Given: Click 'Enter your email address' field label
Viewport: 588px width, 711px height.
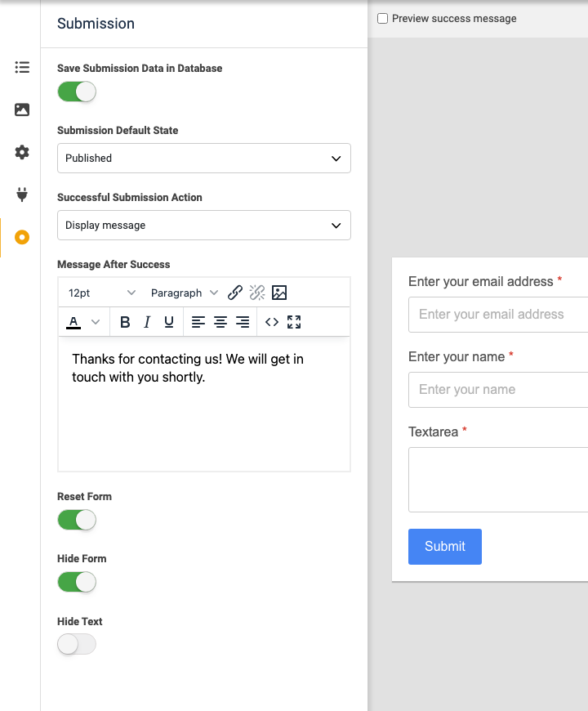Looking at the screenshot, I should pyautogui.click(x=481, y=282).
